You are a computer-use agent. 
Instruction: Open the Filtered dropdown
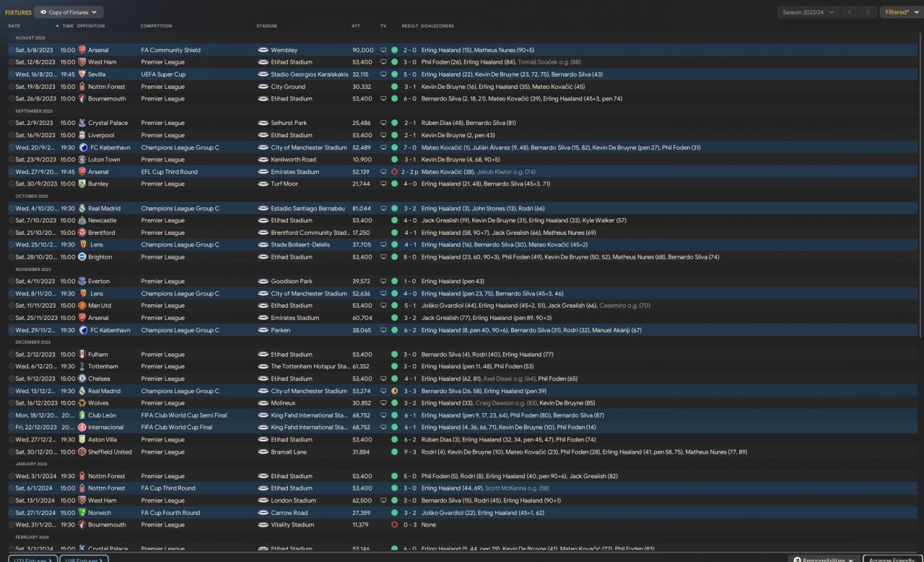901,12
